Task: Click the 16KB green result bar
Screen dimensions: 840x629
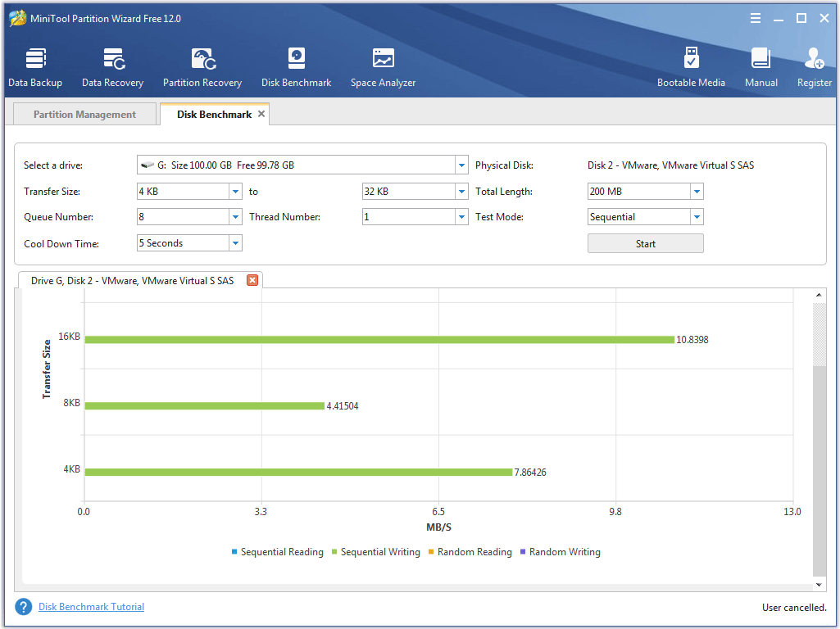Action: [379, 339]
